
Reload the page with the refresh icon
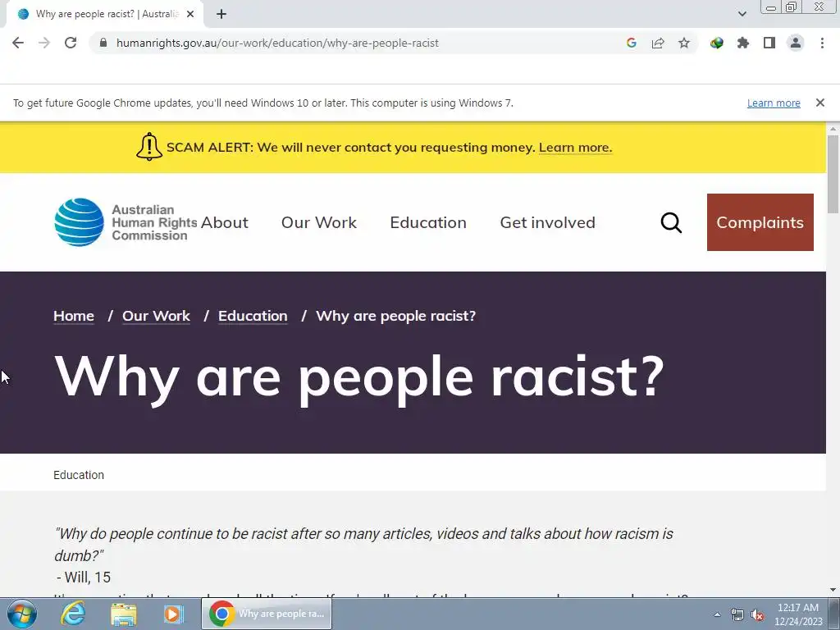click(x=71, y=43)
